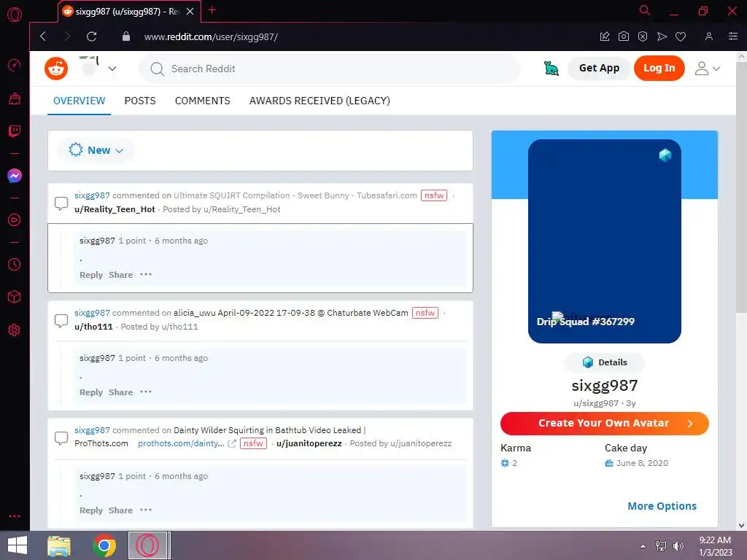Open Chrome from the taskbar

click(x=104, y=545)
